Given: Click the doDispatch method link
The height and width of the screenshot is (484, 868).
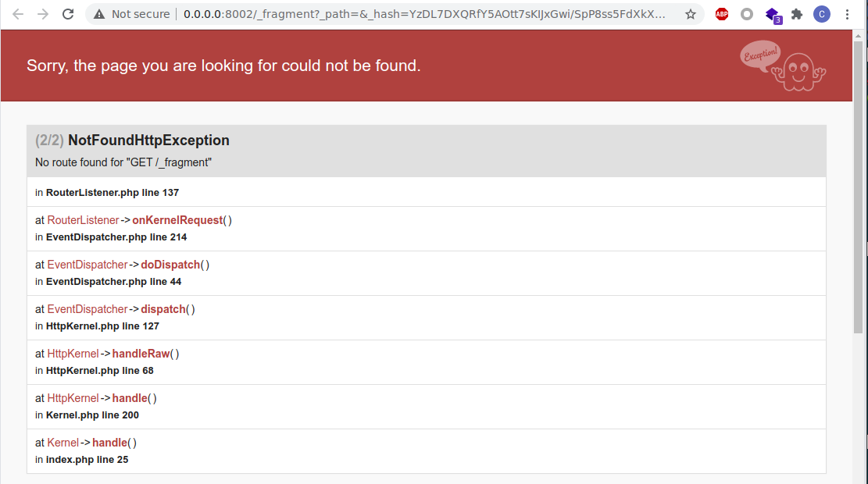Looking at the screenshot, I should pos(170,265).
